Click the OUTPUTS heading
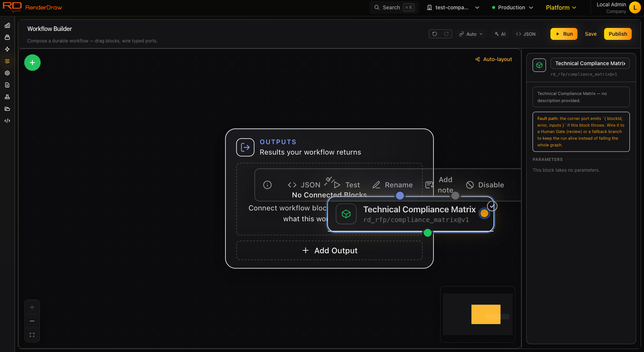The width and height of the screenshot is (644, 352). point(278,142)
